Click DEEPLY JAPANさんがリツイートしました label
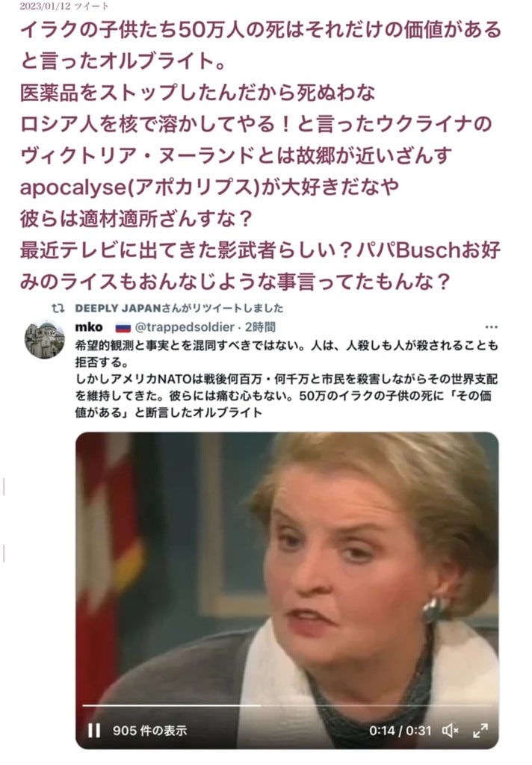The height and width of the screenshot is (765, 532). click(x=179, y=309)
